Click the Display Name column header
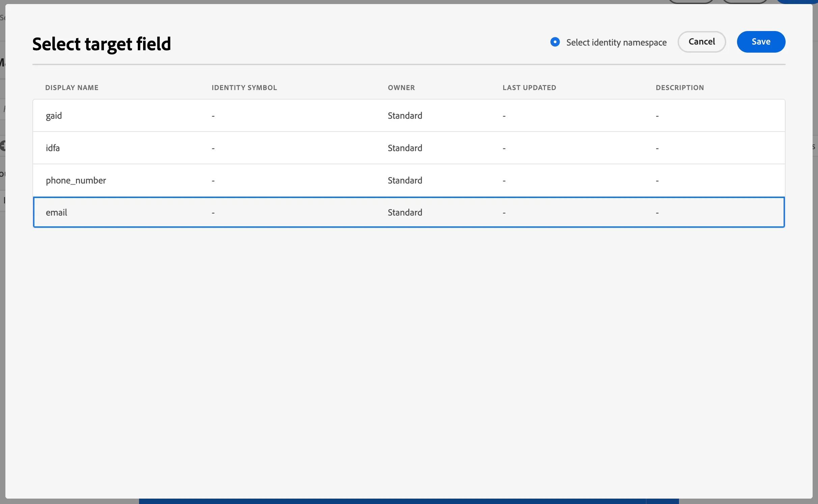Image resolution: width=818 pixels, height=504 pixels. 72,88
